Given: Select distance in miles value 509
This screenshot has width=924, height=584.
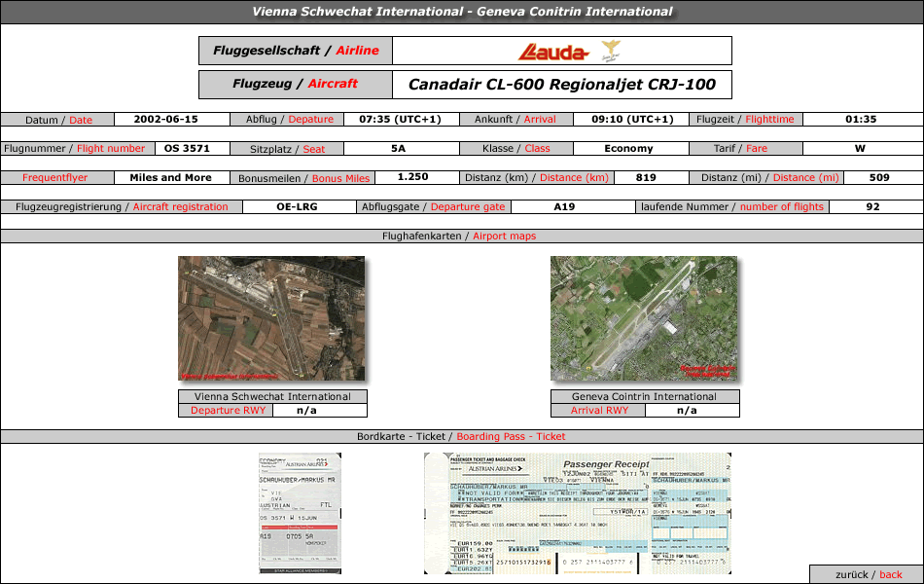Looking at the screenshot, I should point(879,177).
